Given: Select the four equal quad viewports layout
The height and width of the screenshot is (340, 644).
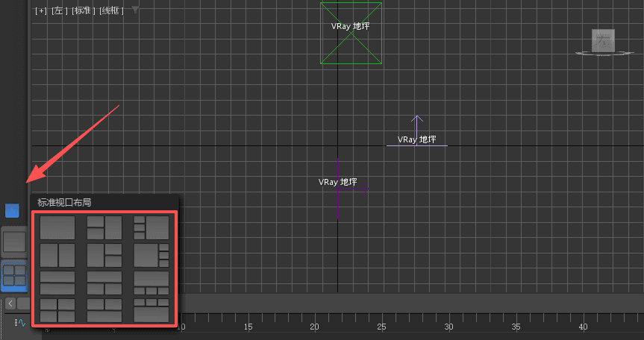Looking at the screenshot, I should [57, 310].
